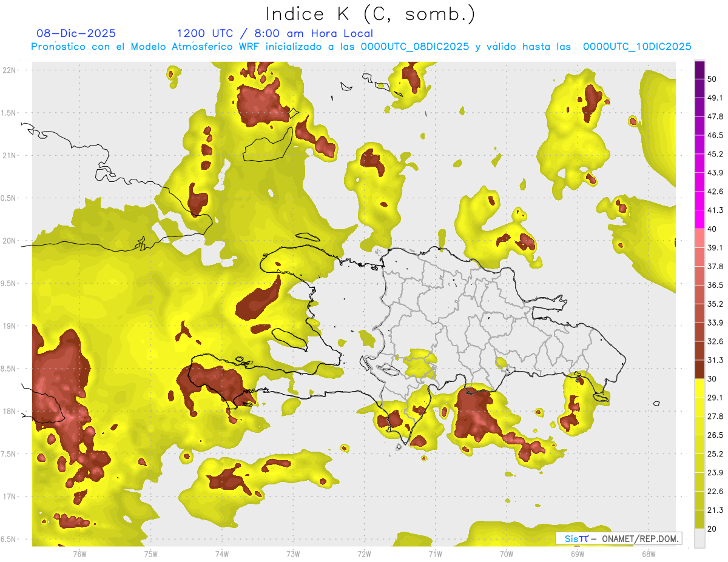
Task: Click the 76W longitude label
Action: tap(79, 554)
